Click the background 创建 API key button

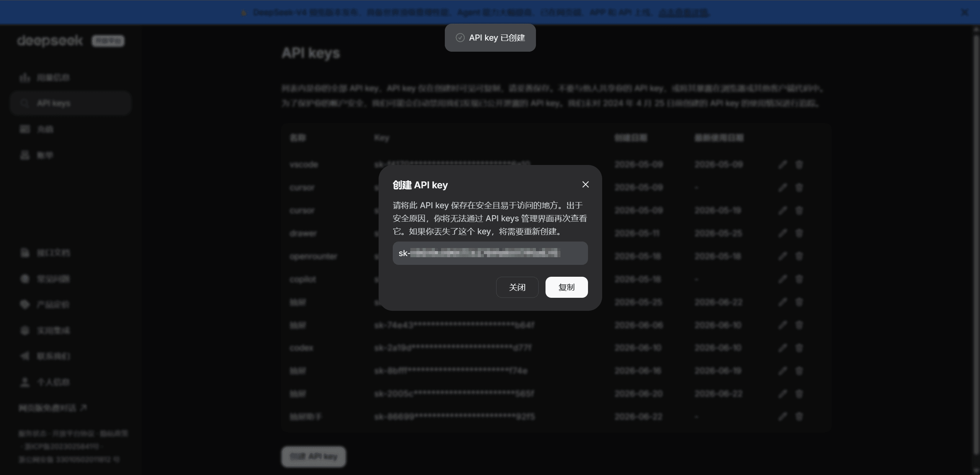(314, 456)
